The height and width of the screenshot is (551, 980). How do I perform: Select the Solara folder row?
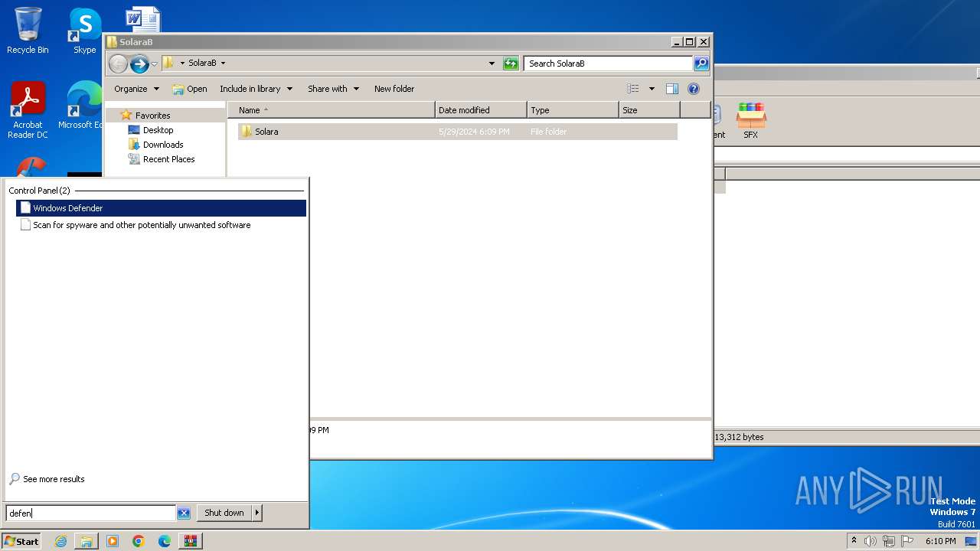457,132
